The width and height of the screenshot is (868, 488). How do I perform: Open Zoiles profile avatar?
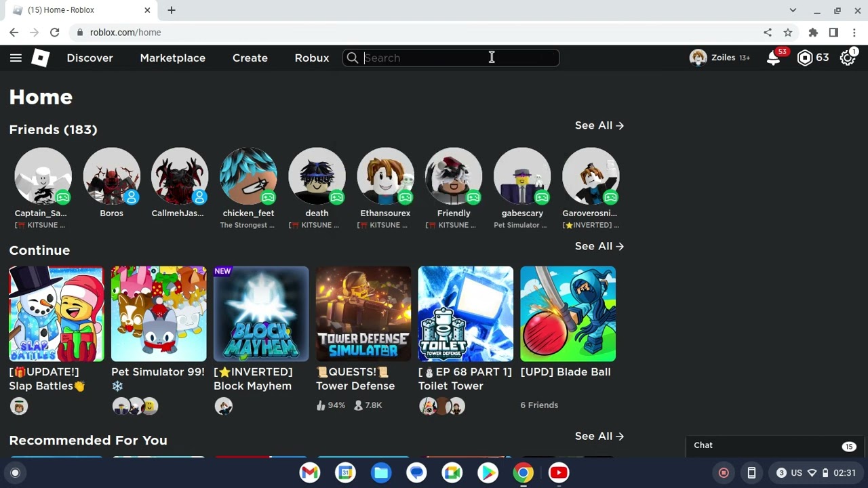click(698, 58)
